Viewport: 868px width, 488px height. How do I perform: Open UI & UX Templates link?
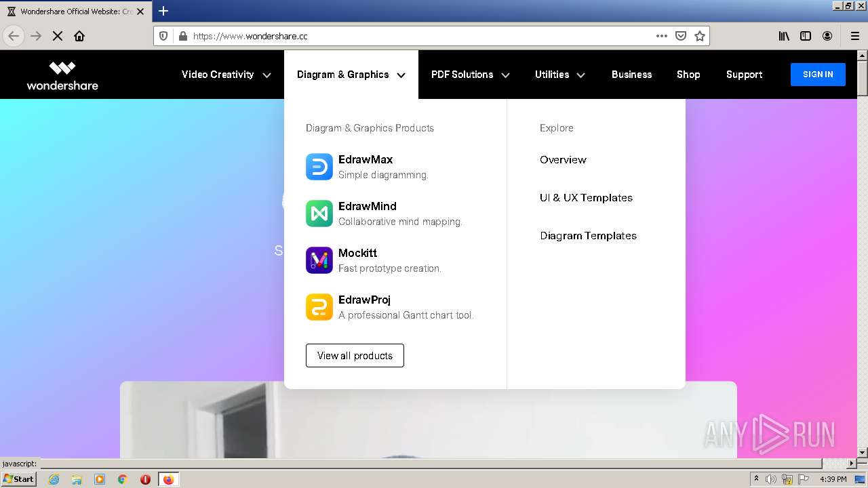pos(586,198)
